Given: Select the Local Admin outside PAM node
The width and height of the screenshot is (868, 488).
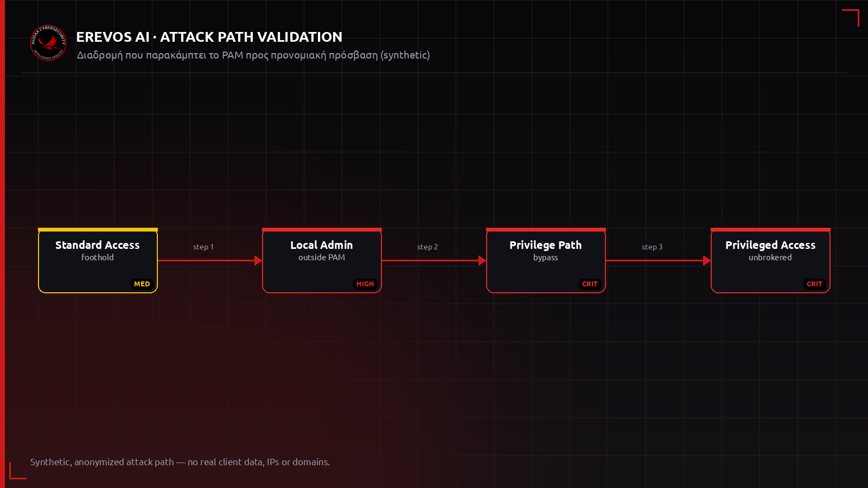Looking at the screenshot, I should (x=322, y=261).
